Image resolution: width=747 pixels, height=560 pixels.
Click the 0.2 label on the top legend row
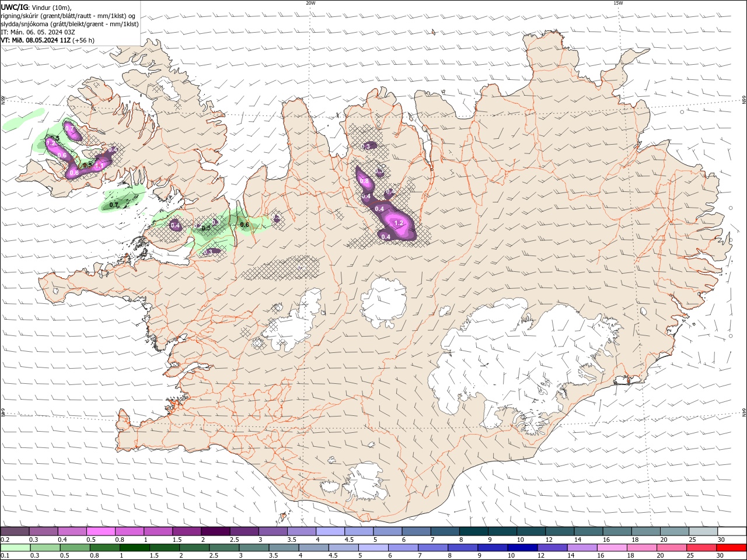[x=5, y=540]
